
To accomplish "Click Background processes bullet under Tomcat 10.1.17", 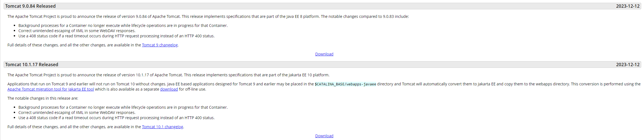I will pos(123,107).
